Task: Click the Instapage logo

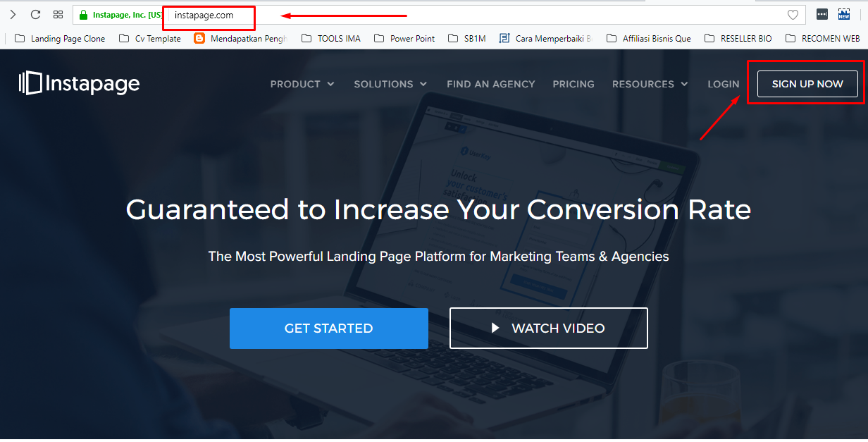Action: coord(79,83)
